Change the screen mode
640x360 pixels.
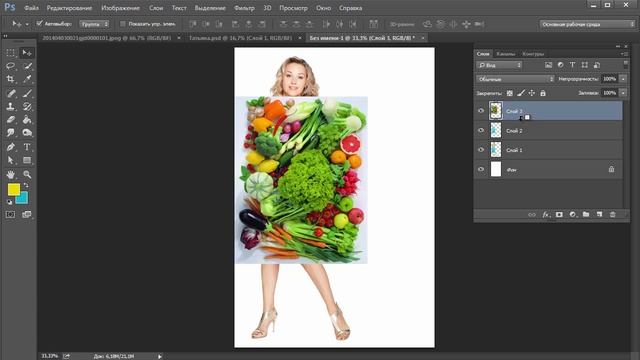coord(27,214)
